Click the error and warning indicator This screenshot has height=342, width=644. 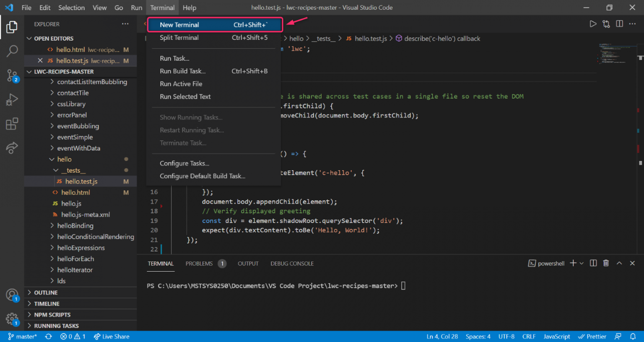[73, 336]
